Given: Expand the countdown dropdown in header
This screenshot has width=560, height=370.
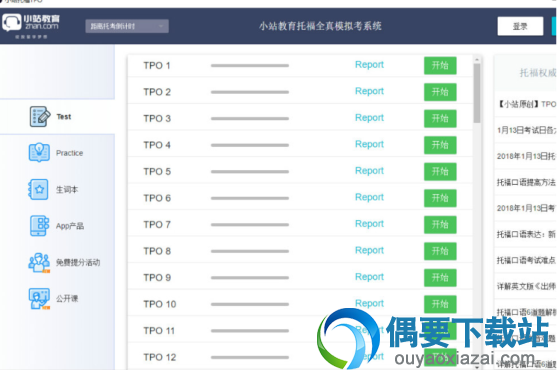Looking at the screenshot, I should tap(127, 26).
